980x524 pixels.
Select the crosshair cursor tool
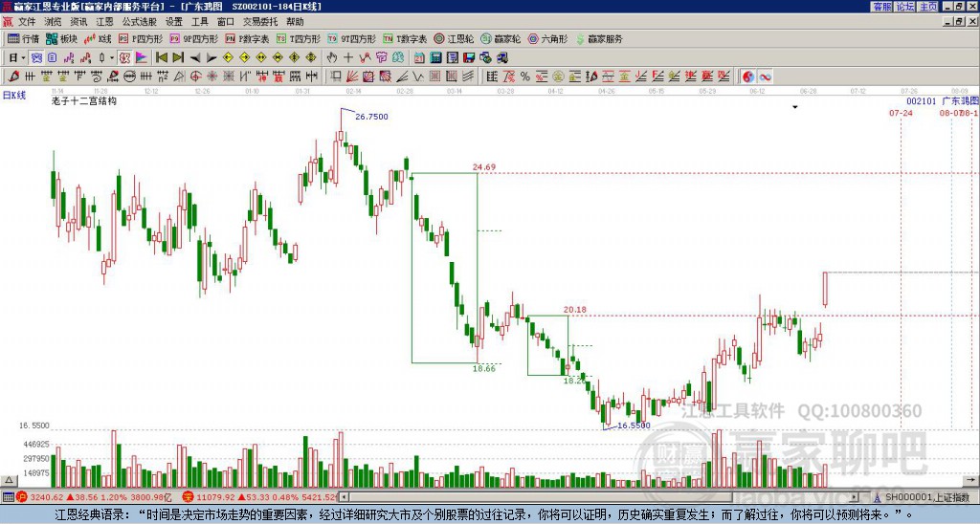348,57
